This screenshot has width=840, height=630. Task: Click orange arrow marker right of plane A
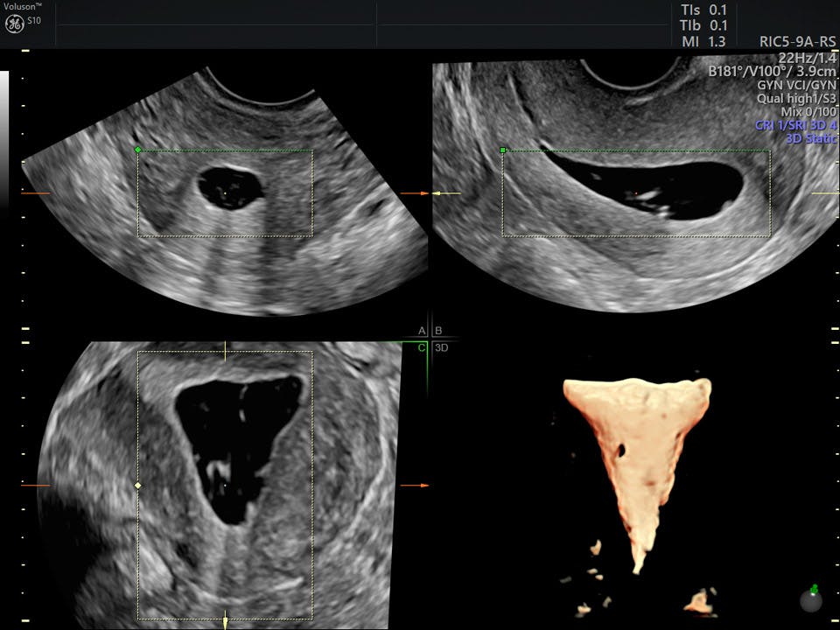415,193
